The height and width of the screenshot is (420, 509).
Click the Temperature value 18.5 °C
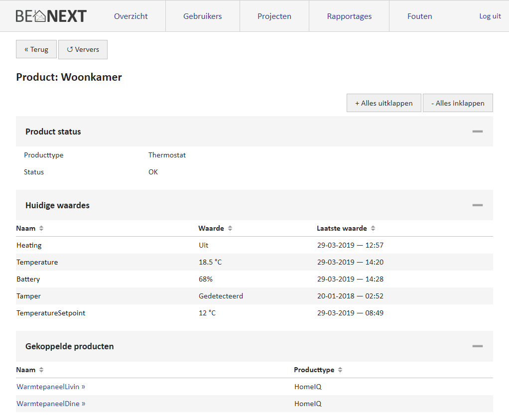tap(210, 262)
